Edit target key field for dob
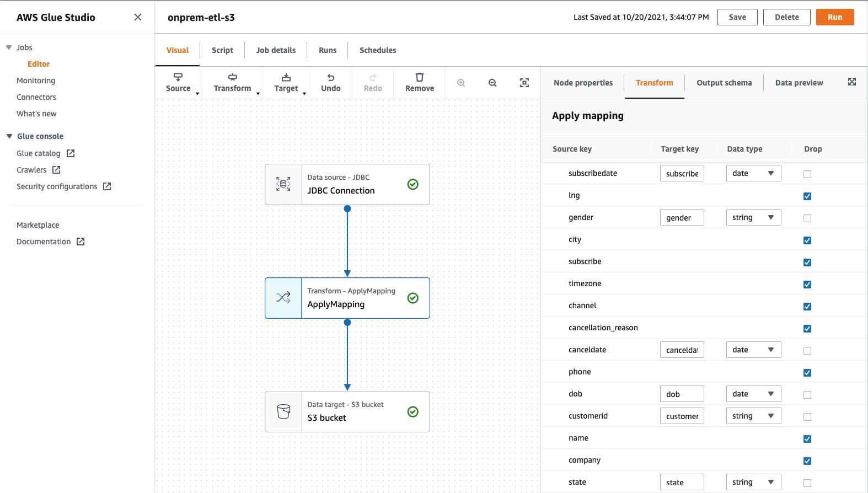868x493 pixels. (682, 394)
